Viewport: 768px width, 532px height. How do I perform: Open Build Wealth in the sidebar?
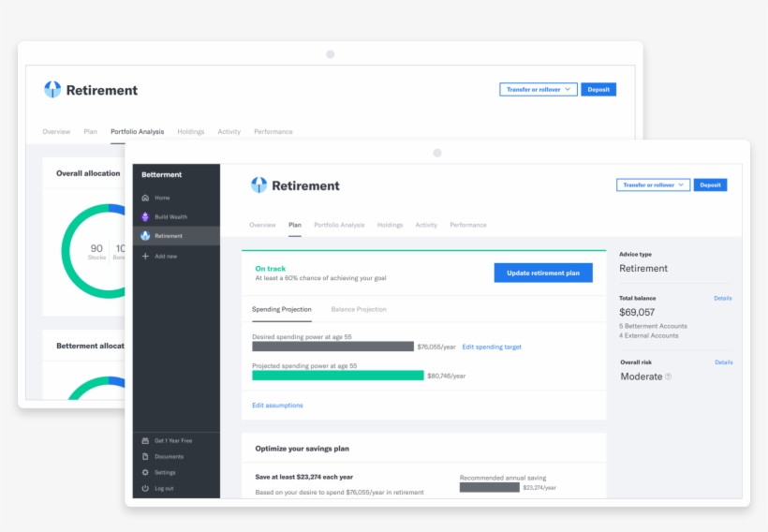coord(171,216)
